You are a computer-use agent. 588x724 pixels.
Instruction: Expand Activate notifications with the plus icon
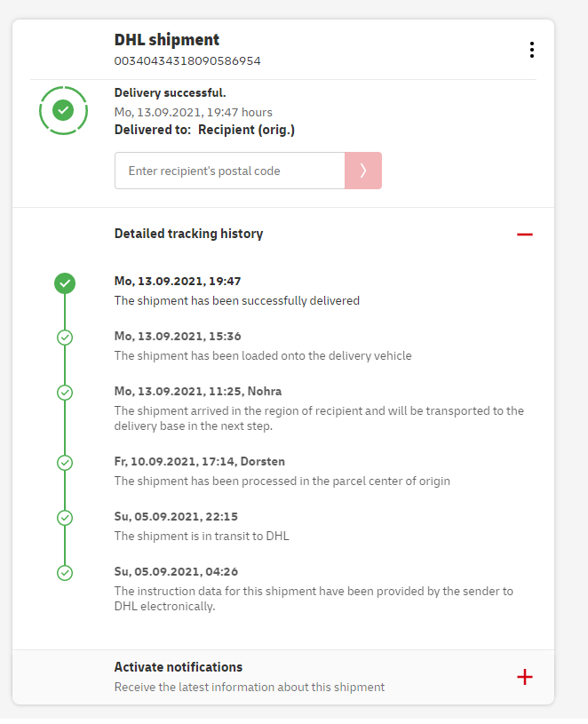pos(524,677)
